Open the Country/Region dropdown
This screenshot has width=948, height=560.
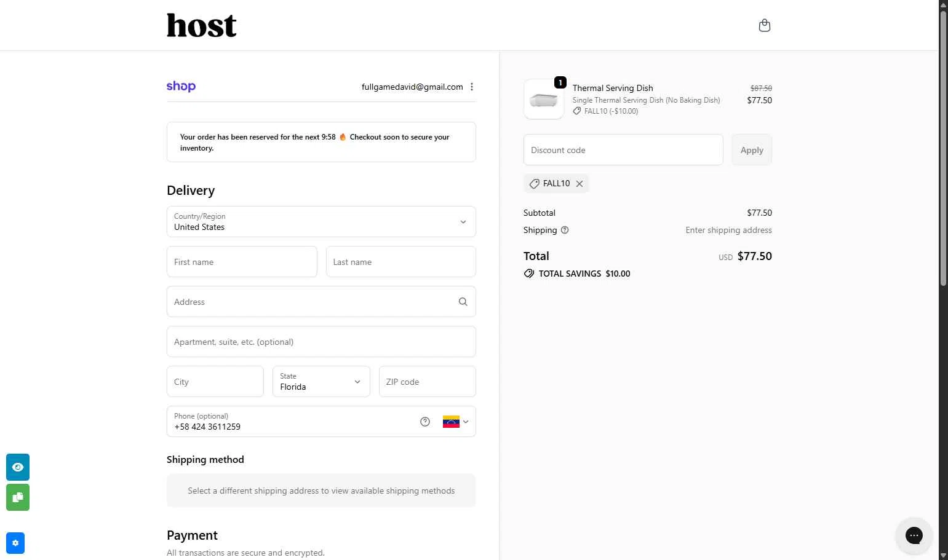point(321,221)
